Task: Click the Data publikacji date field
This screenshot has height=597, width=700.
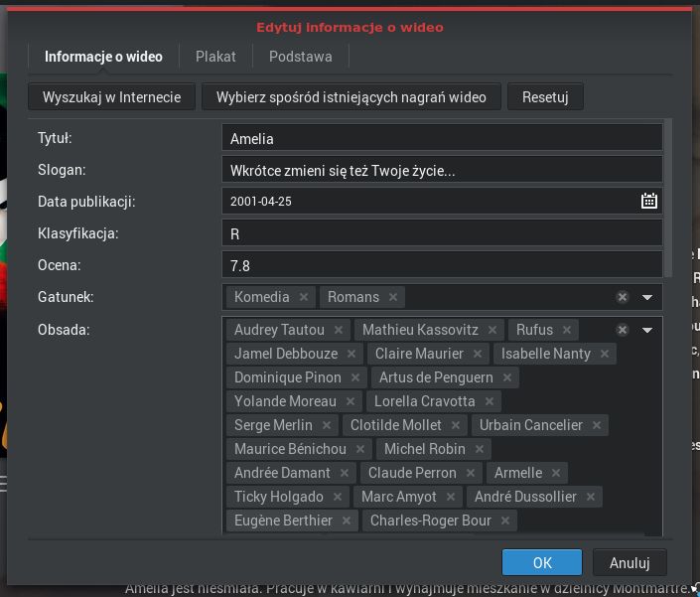Action: (x=442, y=201)
